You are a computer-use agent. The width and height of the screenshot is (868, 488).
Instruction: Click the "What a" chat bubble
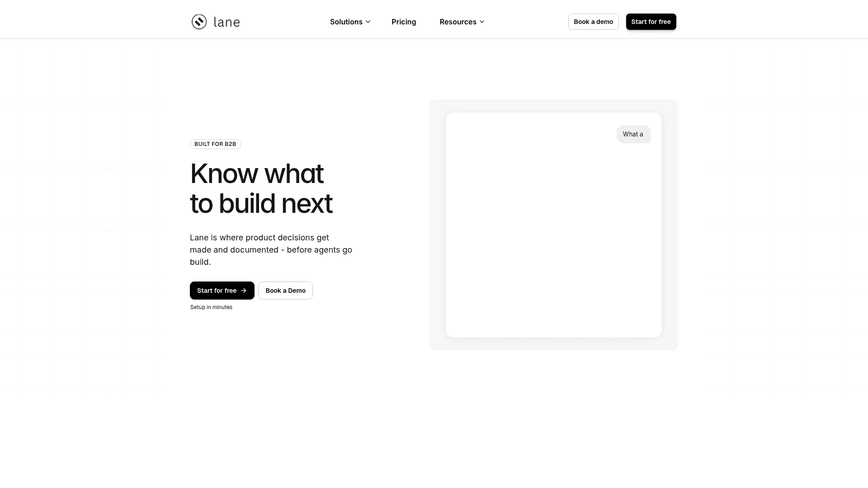click(633, 134)
